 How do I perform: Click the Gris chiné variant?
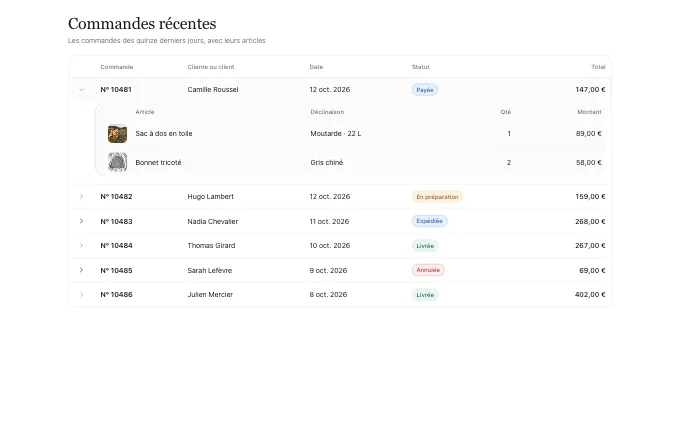327,163
